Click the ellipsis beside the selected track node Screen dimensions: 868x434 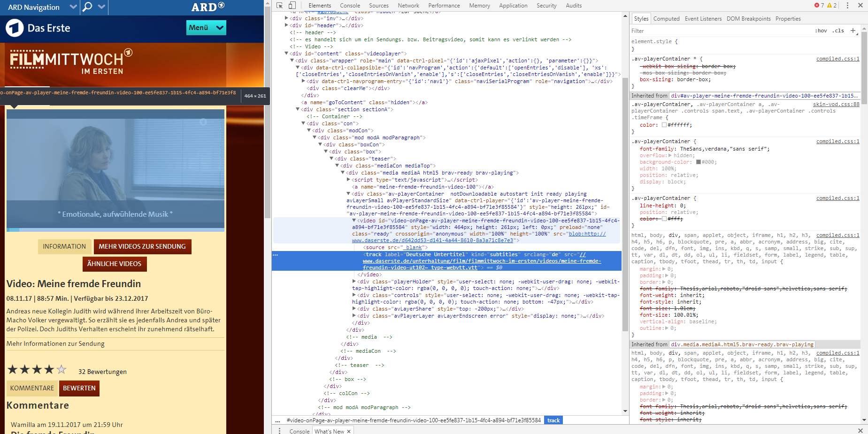click(x=276, y=255)
